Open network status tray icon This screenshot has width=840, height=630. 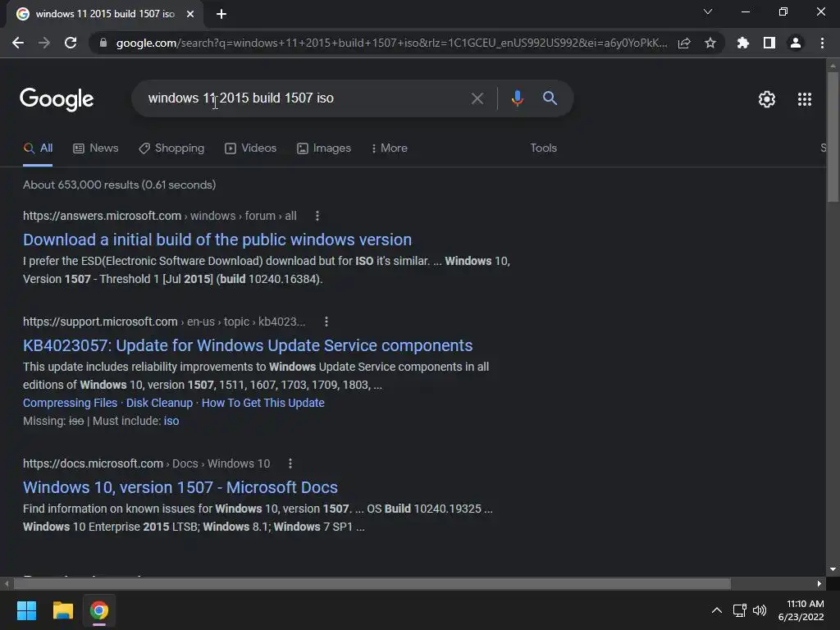pos(740,610)
